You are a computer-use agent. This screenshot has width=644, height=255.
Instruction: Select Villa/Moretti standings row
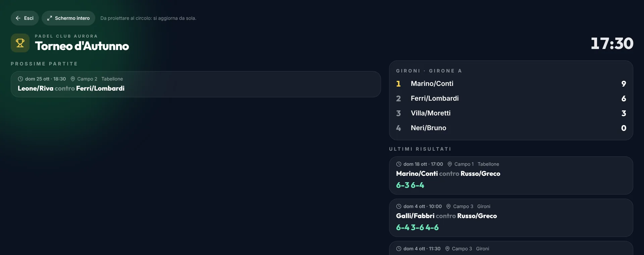[511, 113]
